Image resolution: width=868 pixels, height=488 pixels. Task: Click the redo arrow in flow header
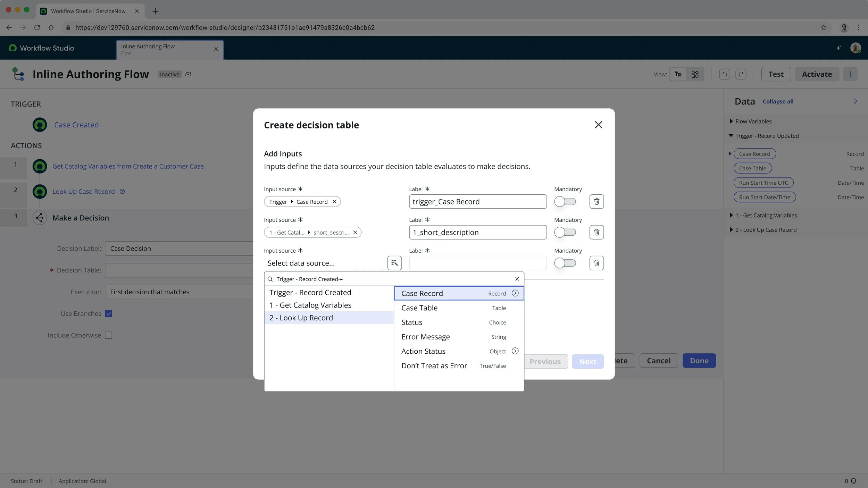741,74
